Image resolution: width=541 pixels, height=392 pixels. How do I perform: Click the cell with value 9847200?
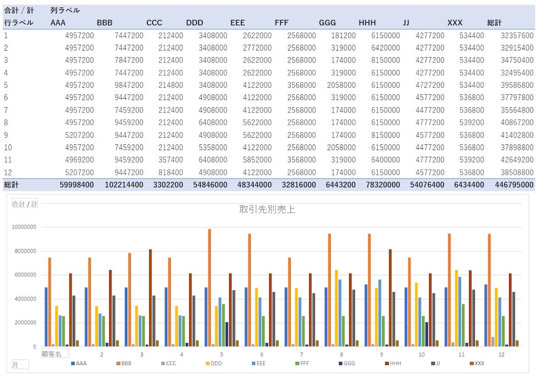point(129,85)
